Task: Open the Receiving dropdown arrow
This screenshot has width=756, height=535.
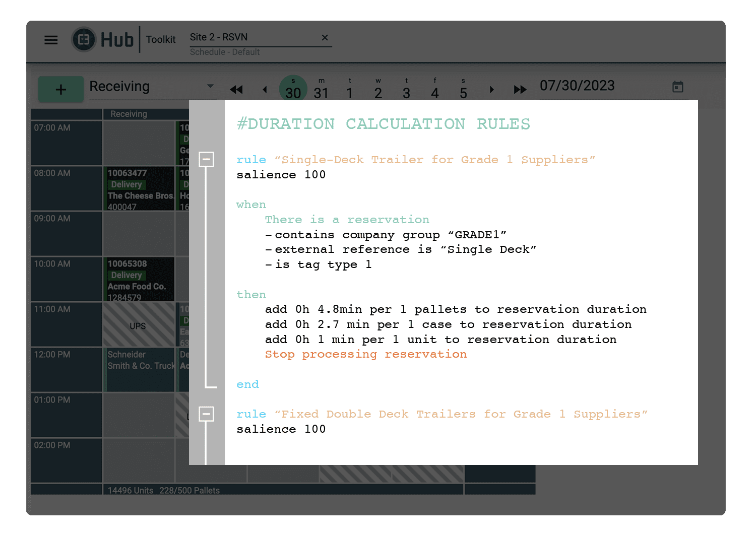Action: click(210, 86)
